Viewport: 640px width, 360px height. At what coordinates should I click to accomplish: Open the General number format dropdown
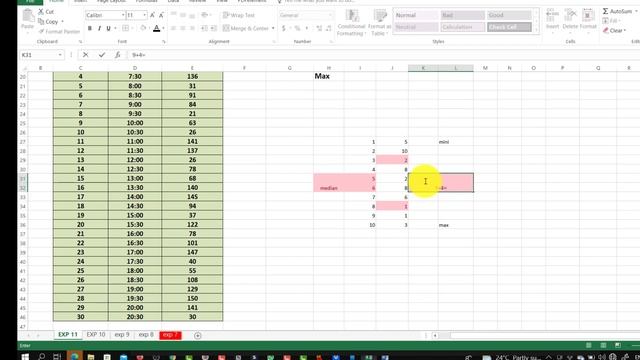[x=331, y=15]
